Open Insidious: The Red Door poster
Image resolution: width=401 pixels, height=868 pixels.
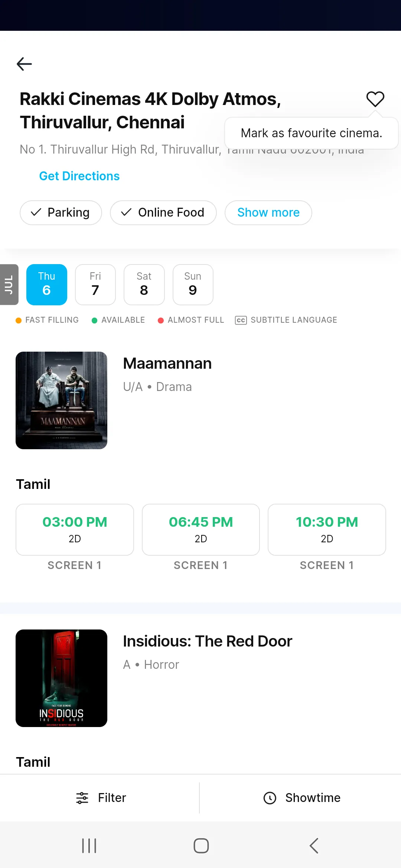coord(61,678)
